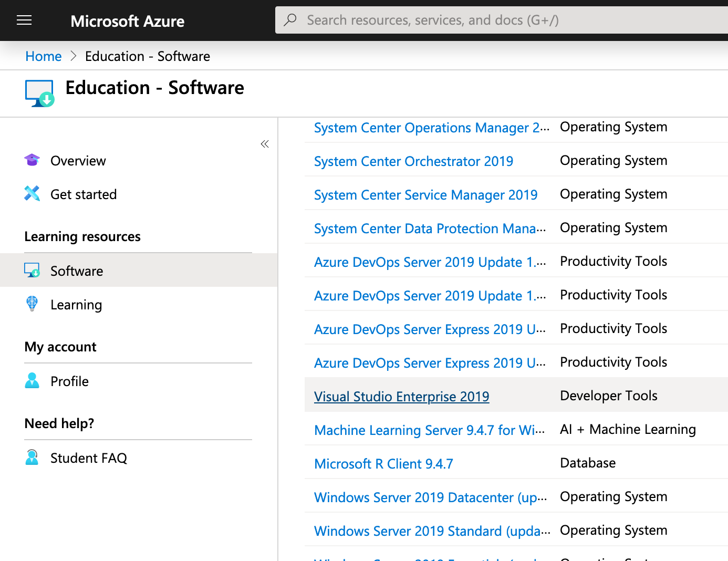Click the Overview graduation cap icon

point(32,160)
